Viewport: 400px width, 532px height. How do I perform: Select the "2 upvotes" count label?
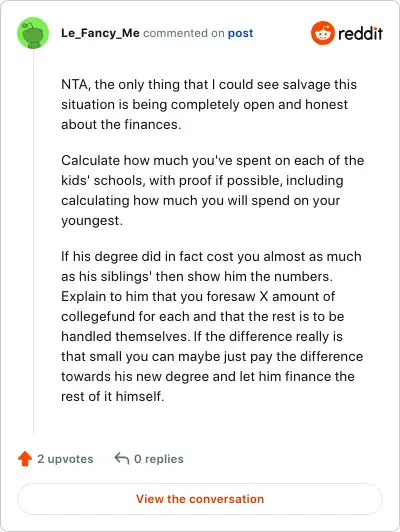(65, 459)
